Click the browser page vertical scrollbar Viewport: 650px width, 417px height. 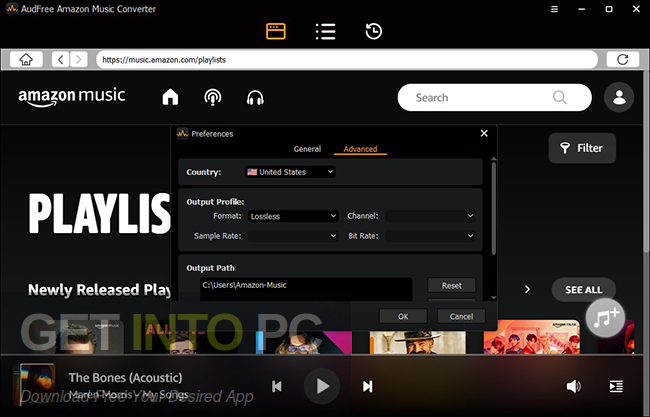(646, 162)
